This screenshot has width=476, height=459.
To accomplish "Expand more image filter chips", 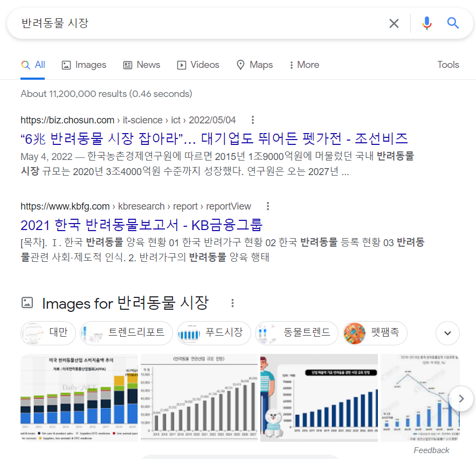I will pos(447,333).
